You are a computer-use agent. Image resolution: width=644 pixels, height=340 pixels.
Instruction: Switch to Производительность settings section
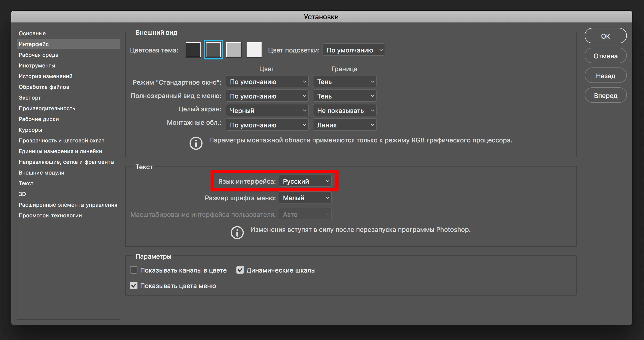(47, 108)
